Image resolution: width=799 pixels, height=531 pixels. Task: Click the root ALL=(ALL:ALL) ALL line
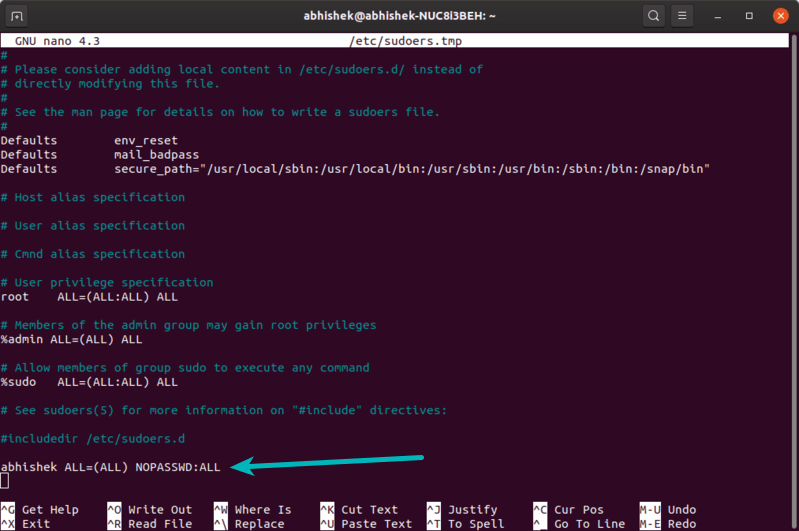point(90,297)
